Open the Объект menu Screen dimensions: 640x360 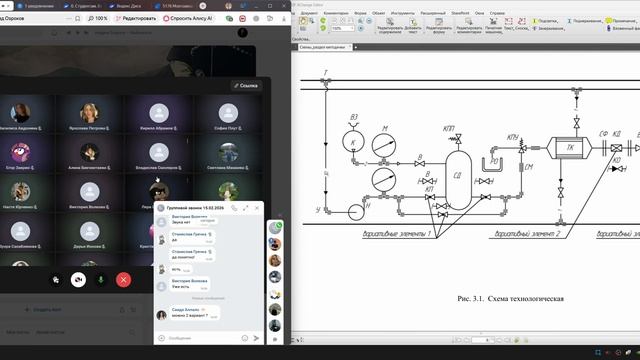[378, 13]
